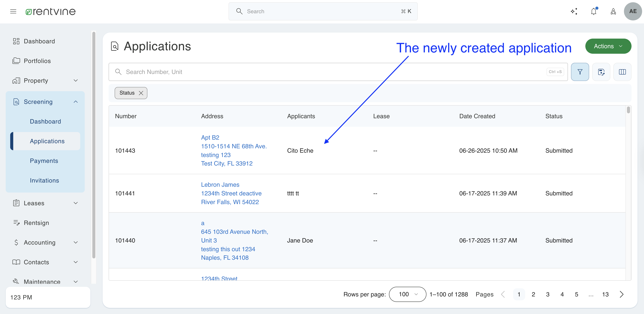Screen dimensions: 644x314
Task: Click the Screening document icon
Action: tap(16, 102)
